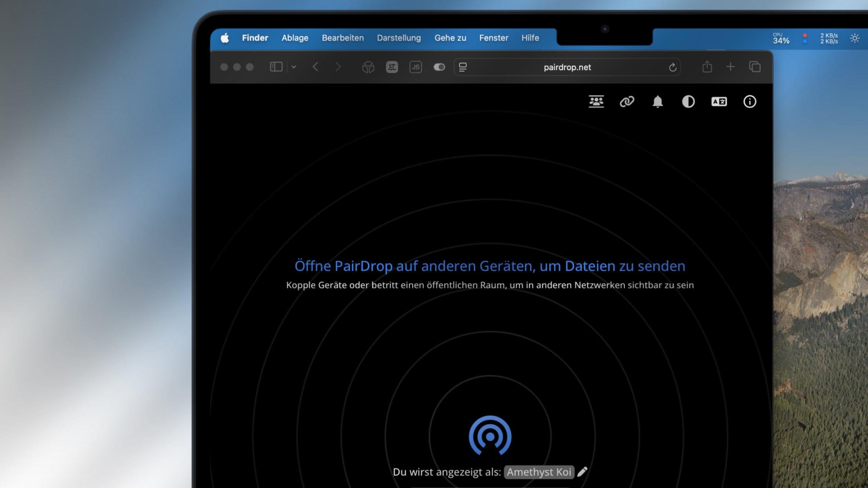The image size is (868, 488).
Task: Open the public room join icon
Action: tap(596, 101)
